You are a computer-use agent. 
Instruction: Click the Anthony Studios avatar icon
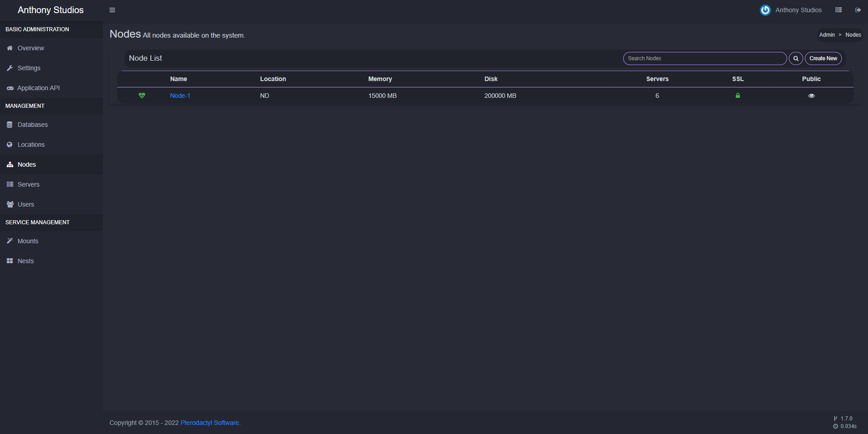pos(765,10)
